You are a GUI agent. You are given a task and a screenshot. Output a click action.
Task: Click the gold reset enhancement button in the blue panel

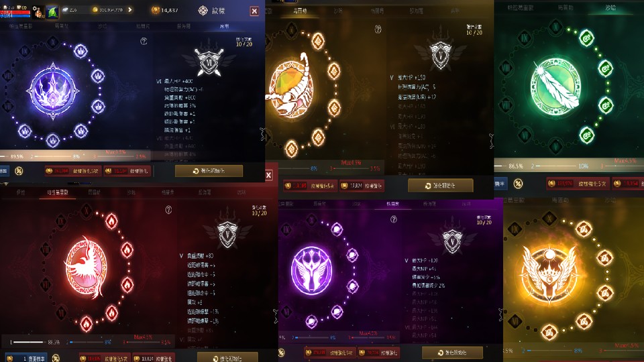click(x=209, y=171)
